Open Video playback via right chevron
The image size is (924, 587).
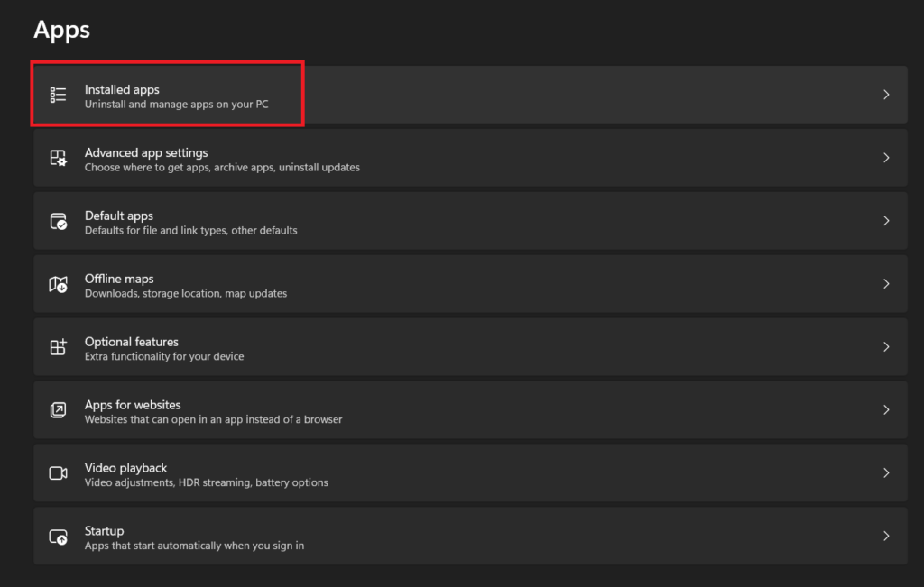[886, 472]
